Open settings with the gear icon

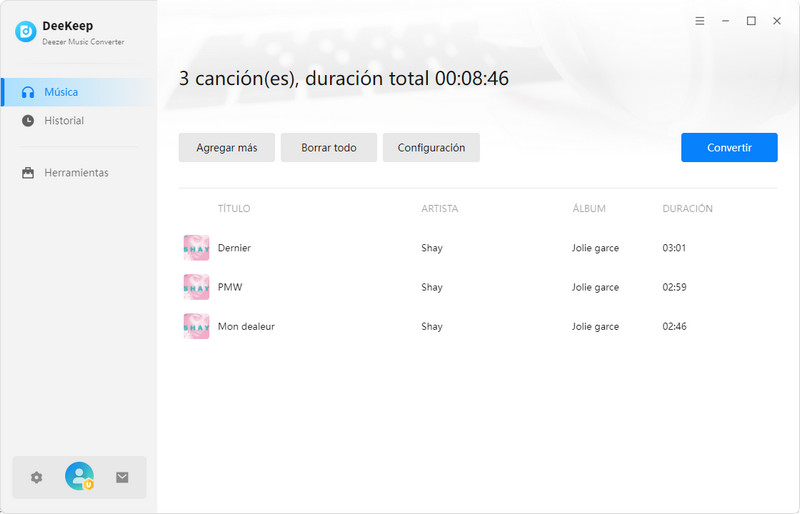(x=36, y=477)
